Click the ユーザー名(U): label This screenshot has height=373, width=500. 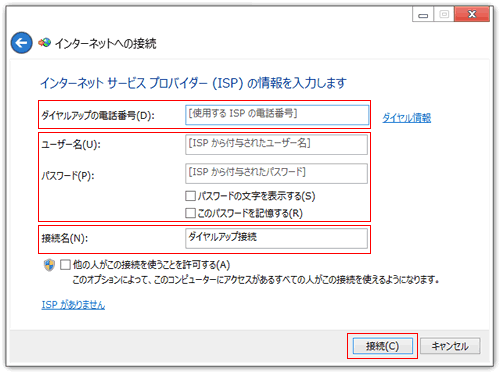click(71, 145)
